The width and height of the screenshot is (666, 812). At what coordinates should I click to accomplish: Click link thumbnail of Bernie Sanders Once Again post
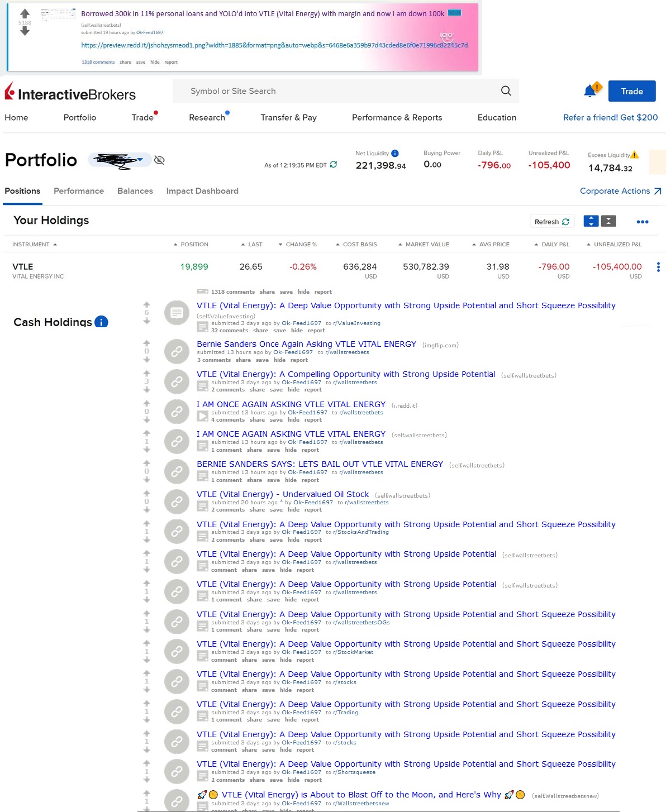pyautogui.click(x=177, y=352)
